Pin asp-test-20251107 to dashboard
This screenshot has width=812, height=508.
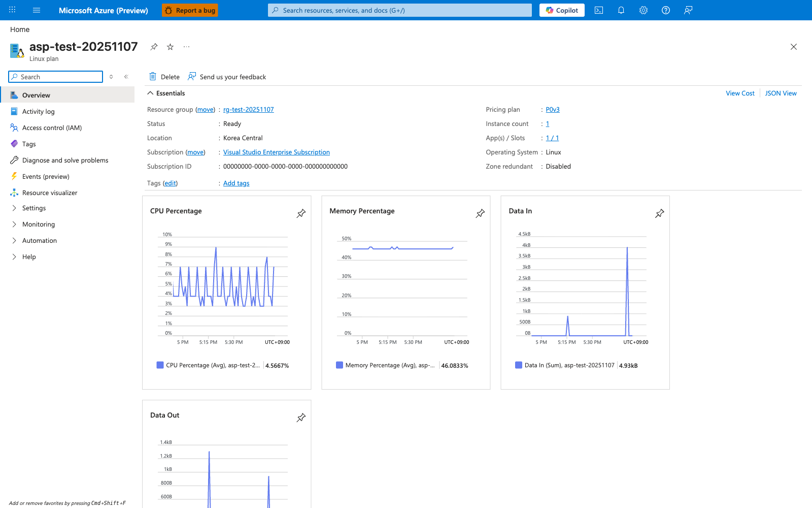pyautogui.click(x=154, y=47)
